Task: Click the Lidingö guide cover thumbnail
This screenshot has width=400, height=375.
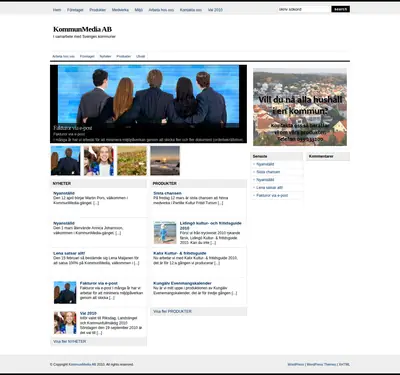Action: (x=165, y=233)
